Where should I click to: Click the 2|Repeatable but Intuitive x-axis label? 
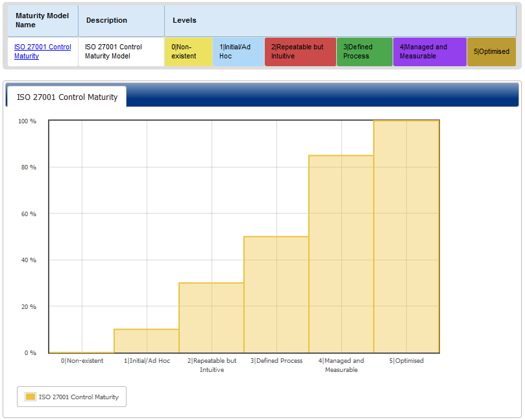pyautogui.click(x=212, y=365)
